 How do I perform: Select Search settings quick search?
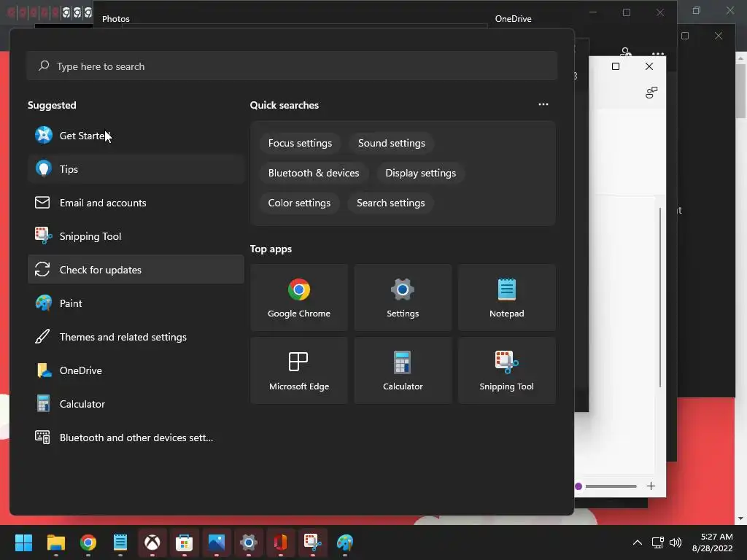(391, 203)
